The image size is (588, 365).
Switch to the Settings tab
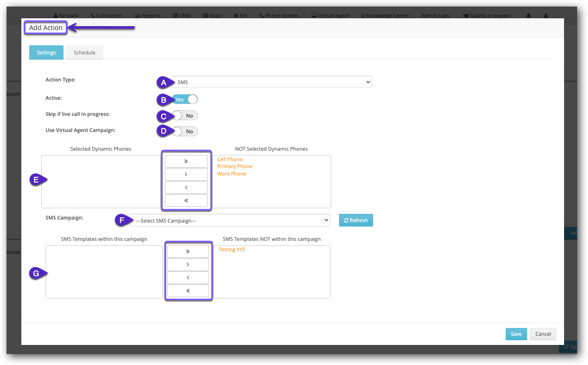(x=46, y=53)
